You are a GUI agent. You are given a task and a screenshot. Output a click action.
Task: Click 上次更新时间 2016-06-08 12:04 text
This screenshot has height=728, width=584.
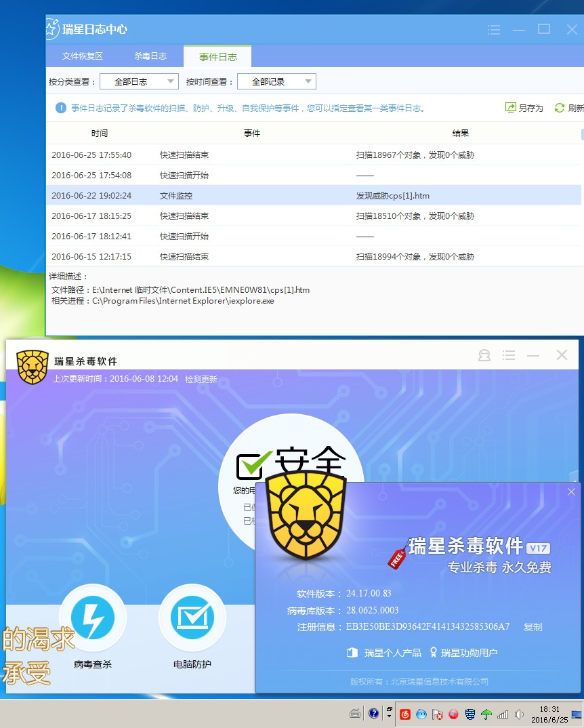pyautogui.click(x=116, y=379)
